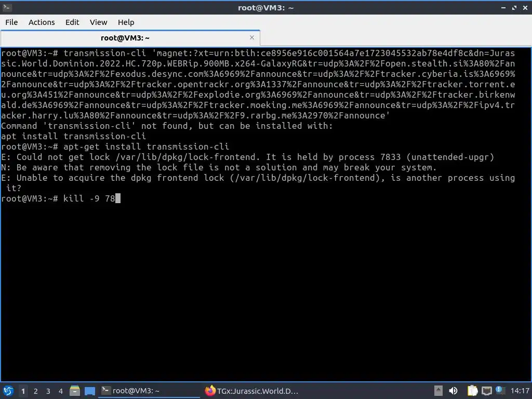This screenshot has width=532, height=399.
Task: Open the volume control tray icon
Action: tap(453, 391)
